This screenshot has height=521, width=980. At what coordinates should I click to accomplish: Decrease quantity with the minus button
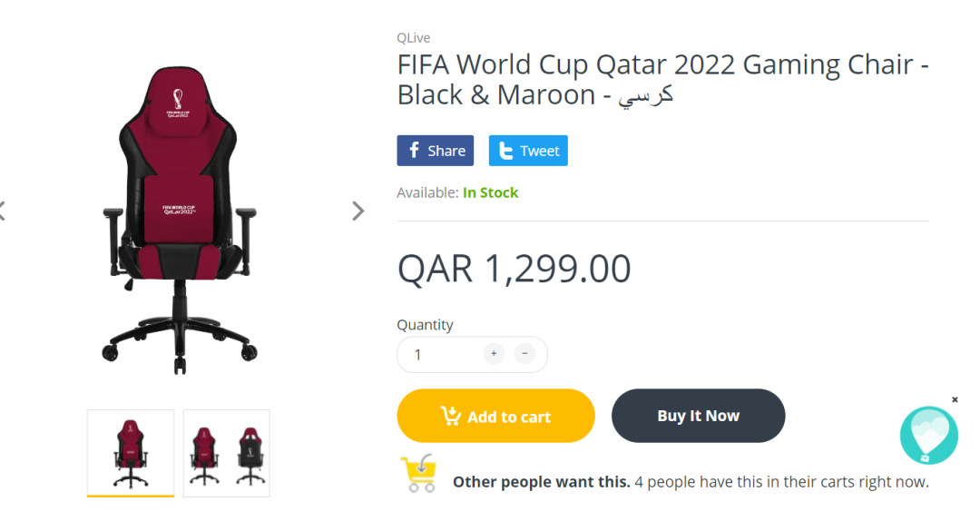[524, 354]
